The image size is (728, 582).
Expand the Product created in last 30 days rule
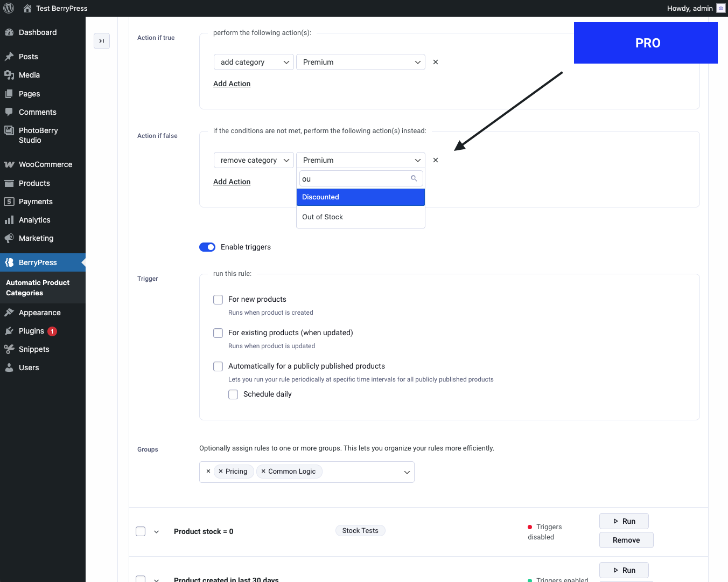click(x=157, y=580)
